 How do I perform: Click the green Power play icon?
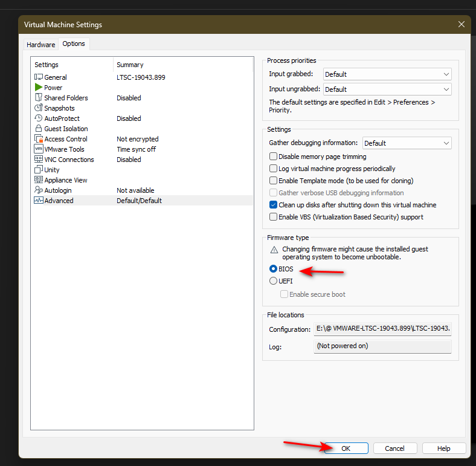pyautogui.click(x=39, y=88)
